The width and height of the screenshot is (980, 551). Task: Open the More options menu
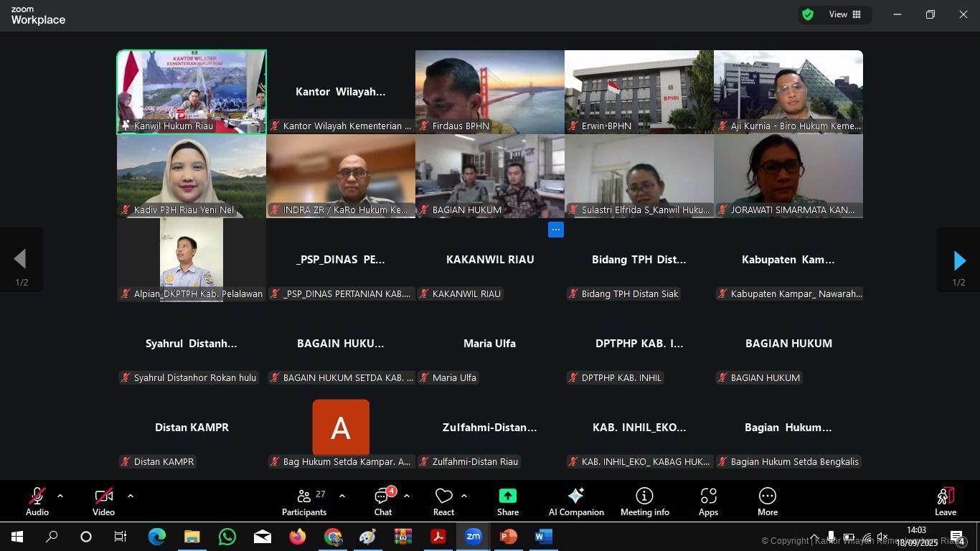(x=767, y=501)
